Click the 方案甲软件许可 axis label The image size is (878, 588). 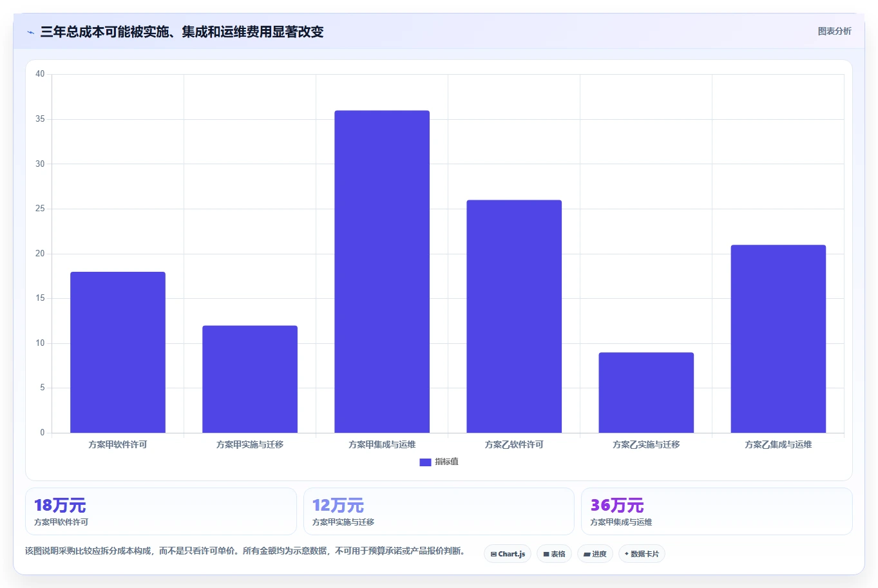(x=118, y=444)
